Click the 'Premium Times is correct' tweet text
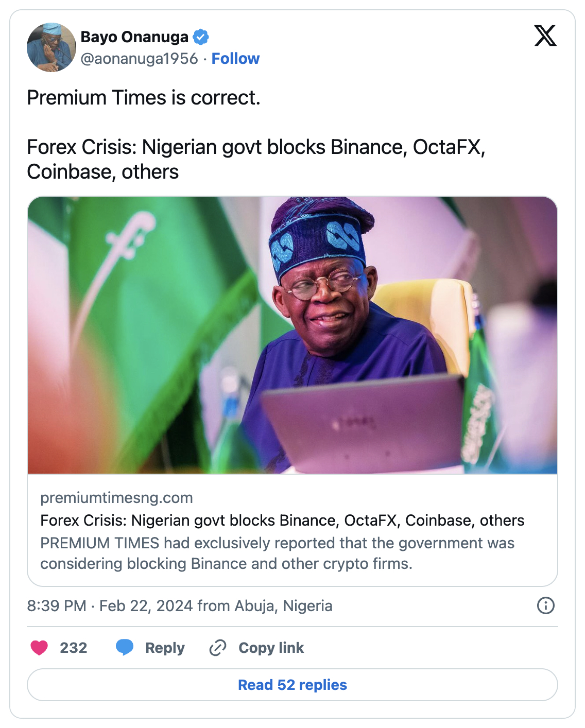The image size is (585, 728). (144, 98)
